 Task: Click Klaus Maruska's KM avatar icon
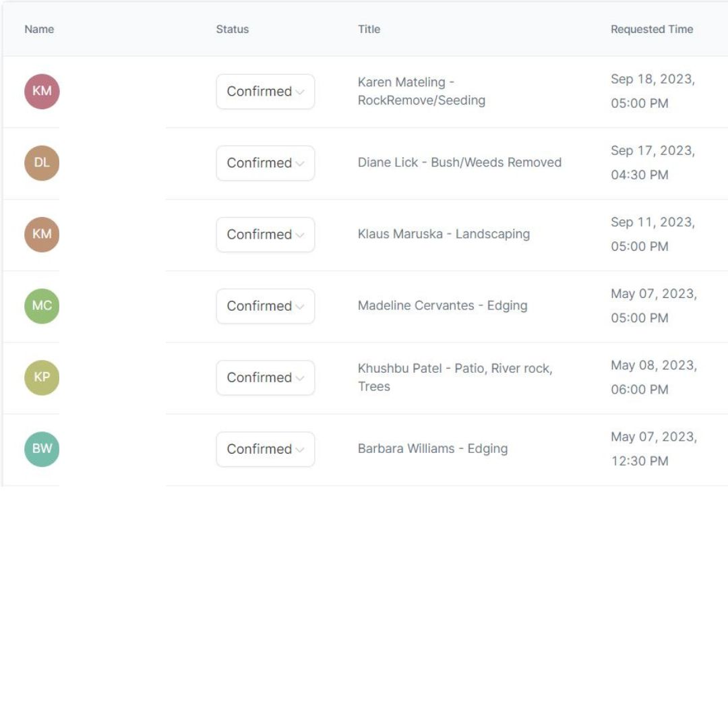click(x=42, y=235)
